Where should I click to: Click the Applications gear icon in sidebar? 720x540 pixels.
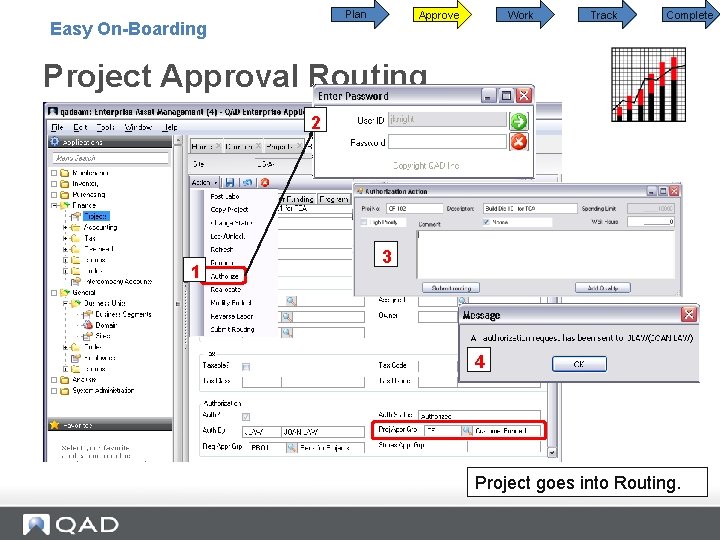(55, 141)
